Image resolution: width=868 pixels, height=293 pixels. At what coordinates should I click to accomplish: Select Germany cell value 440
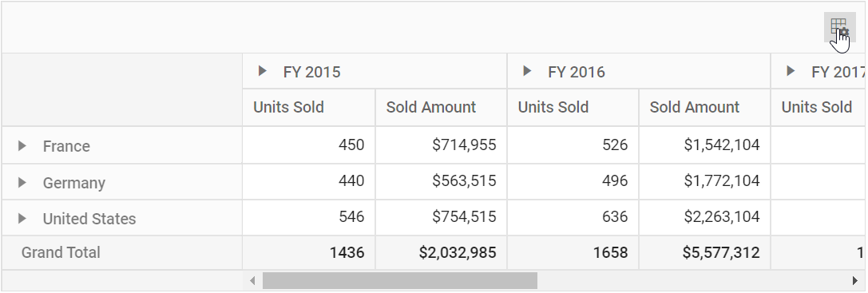[x=309, y=181]
